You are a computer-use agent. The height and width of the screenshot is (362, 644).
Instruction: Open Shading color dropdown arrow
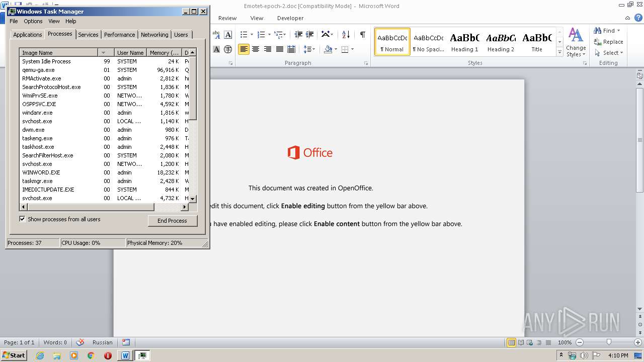336,49
